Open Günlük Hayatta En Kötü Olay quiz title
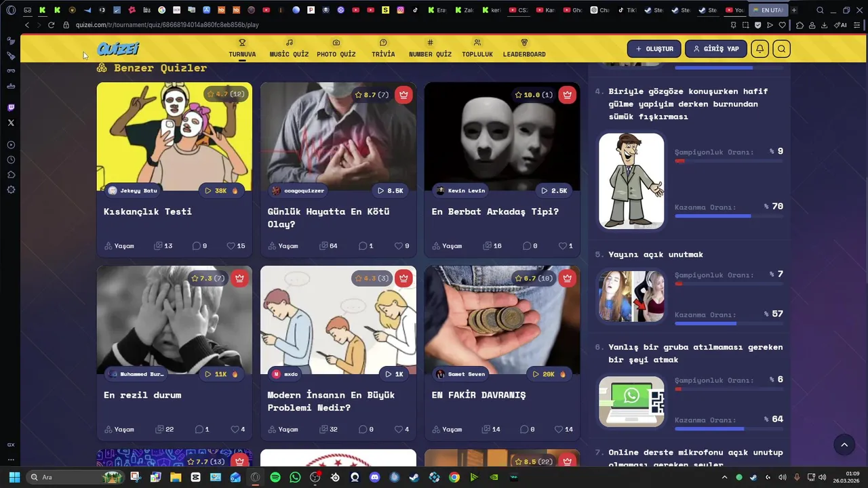 point(328,218)
